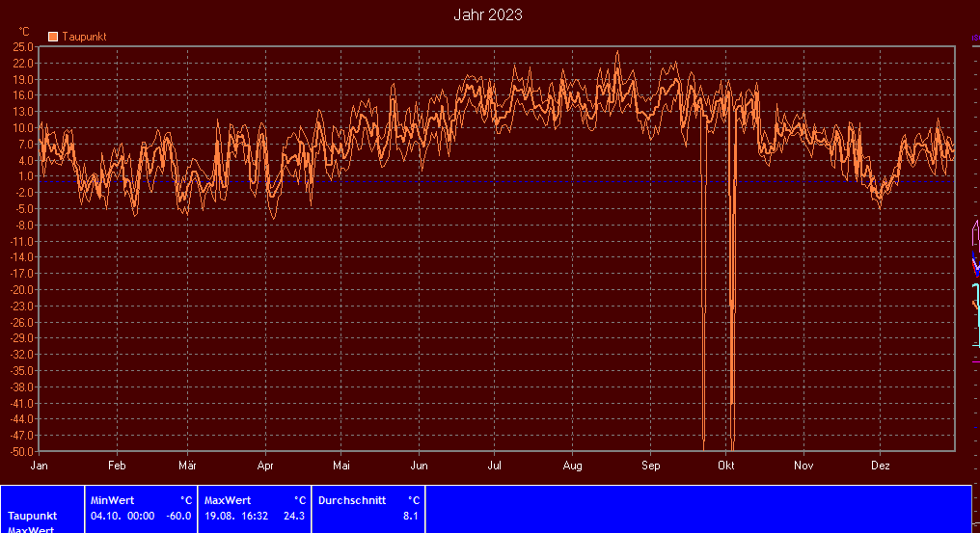Click the Okt label on the time axis
Viewport: 980px width, 533px height.
tap(726, 465)
